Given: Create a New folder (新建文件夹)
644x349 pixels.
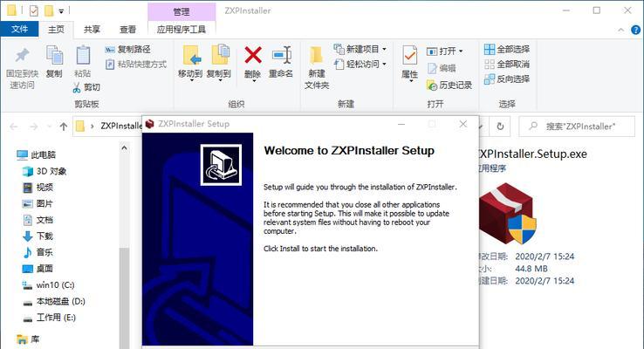Looking at the screenshot, I should (317, 68).
